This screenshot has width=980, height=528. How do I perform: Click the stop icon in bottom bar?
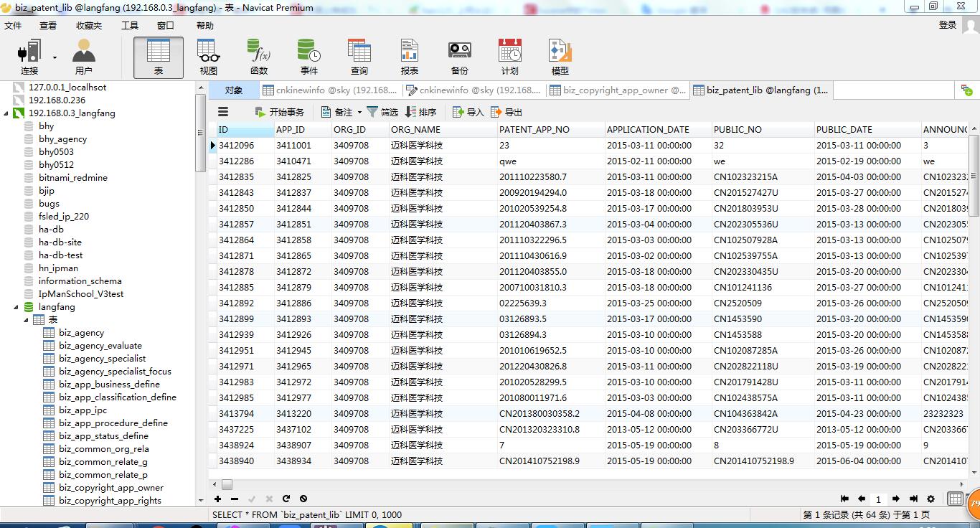point(303,499)
